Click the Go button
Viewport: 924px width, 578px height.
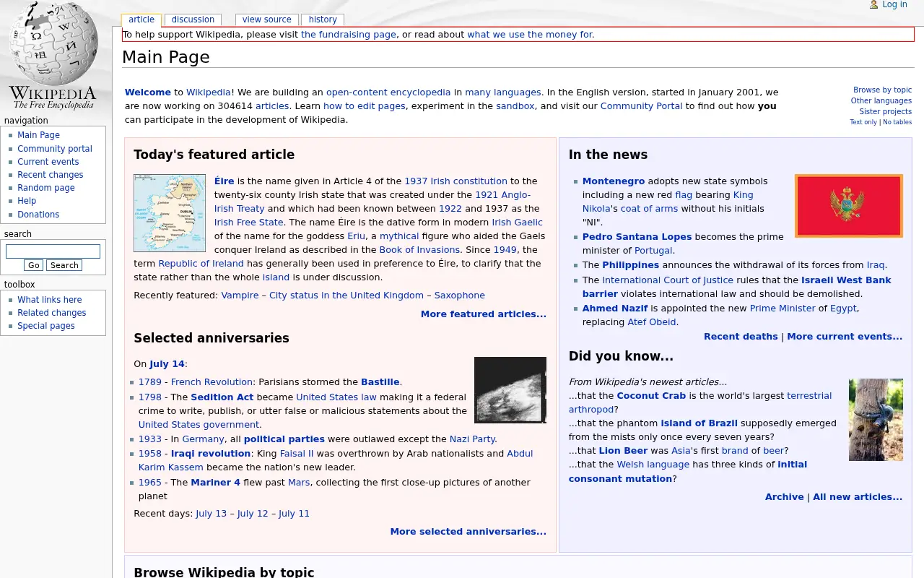point(33,265)
